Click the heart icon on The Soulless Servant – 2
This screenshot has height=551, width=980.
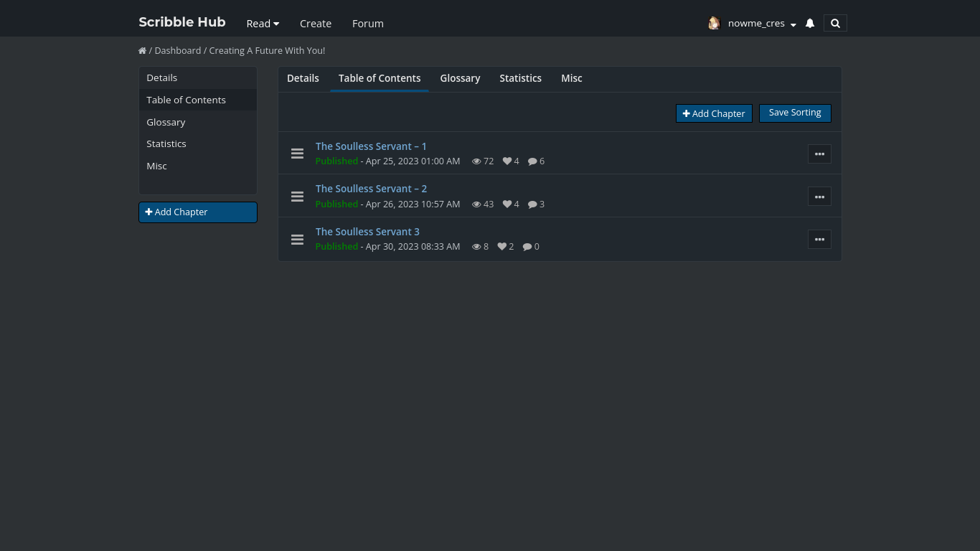click(x=507, y=204)
